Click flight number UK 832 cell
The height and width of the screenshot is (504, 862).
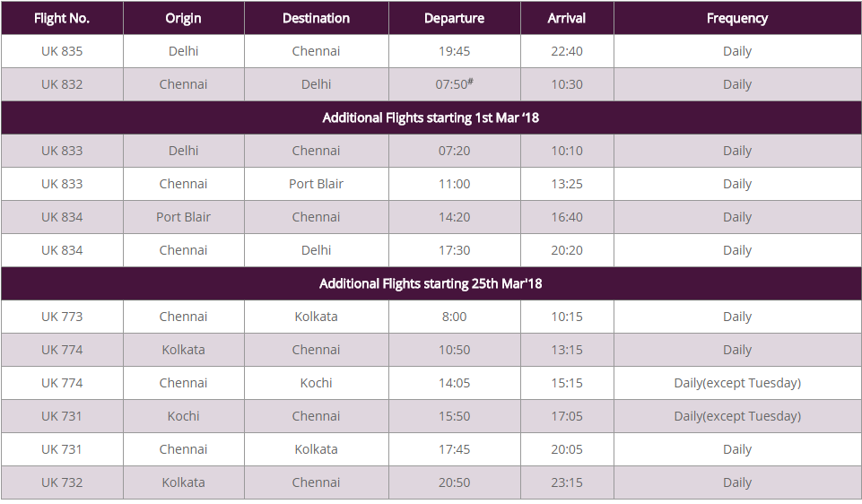62,84
